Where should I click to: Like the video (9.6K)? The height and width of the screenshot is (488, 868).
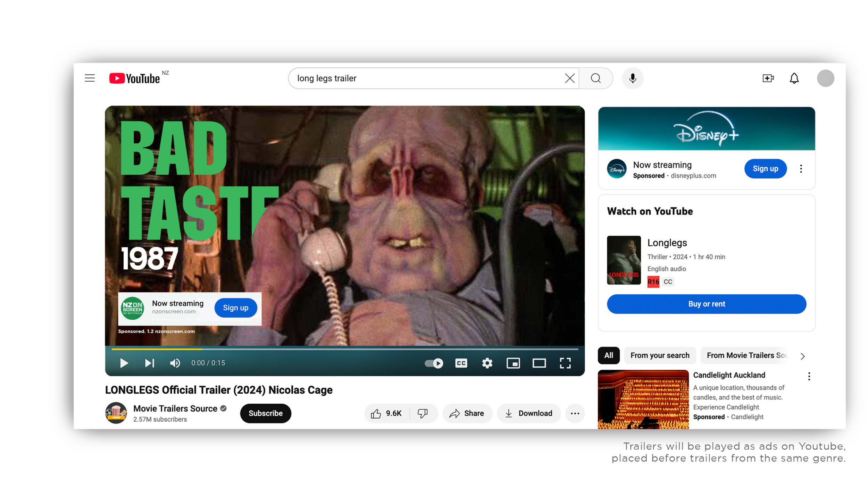click(386, 413)
